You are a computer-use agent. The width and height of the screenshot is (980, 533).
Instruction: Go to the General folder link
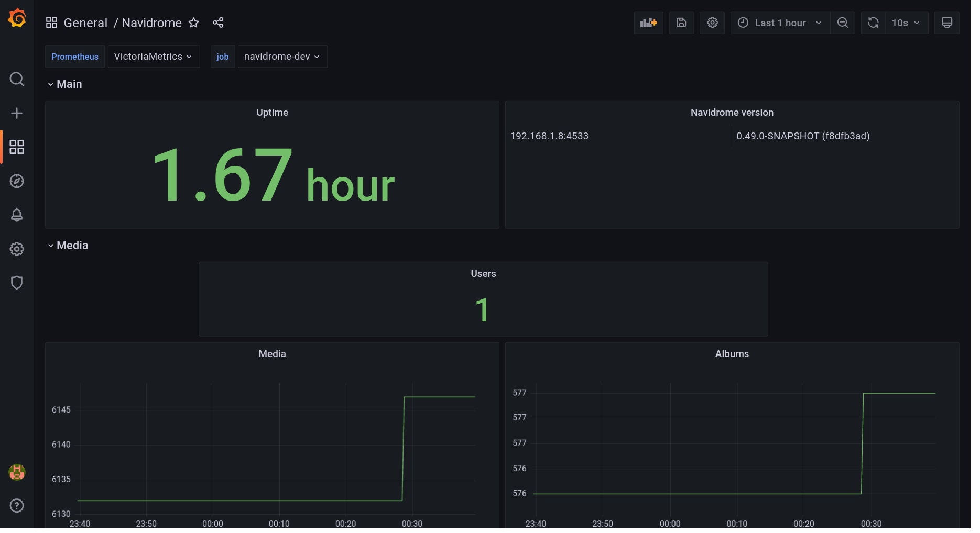click(85, 23)
